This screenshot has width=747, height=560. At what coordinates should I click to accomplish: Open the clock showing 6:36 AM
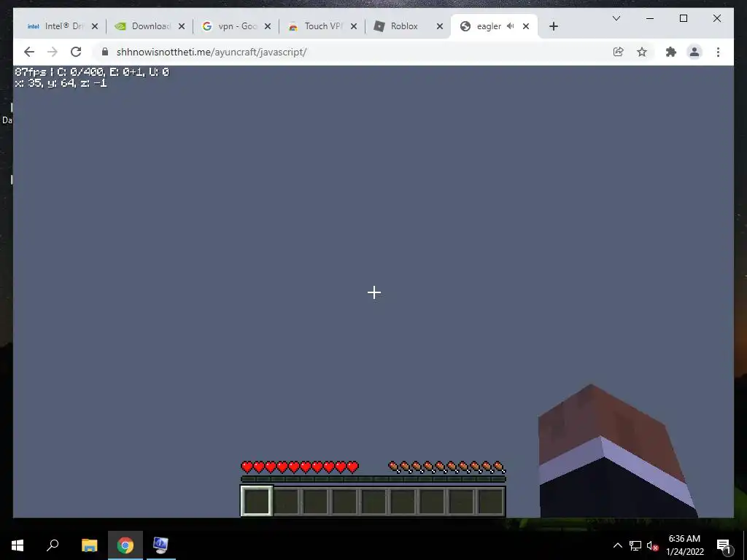(685, 545)
